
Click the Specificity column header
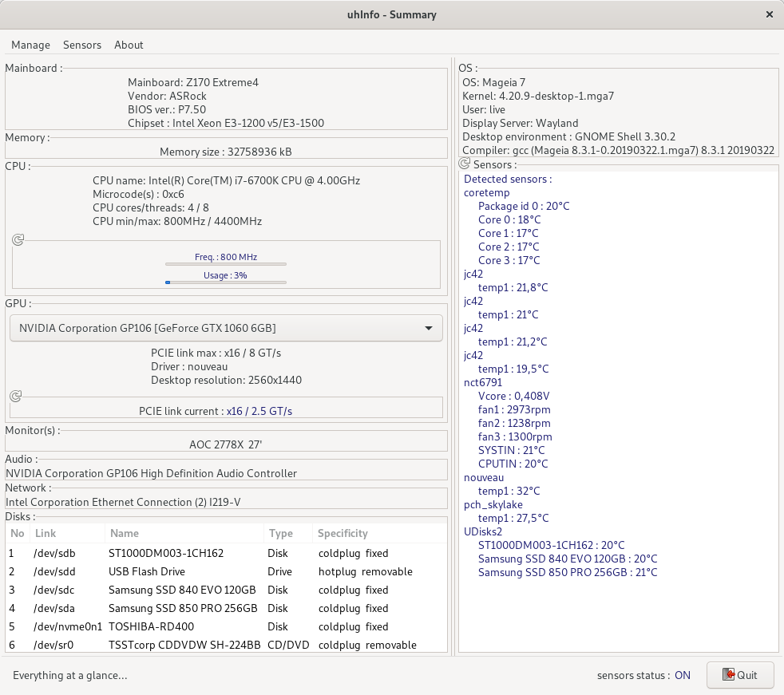click(x=379, y=533)
